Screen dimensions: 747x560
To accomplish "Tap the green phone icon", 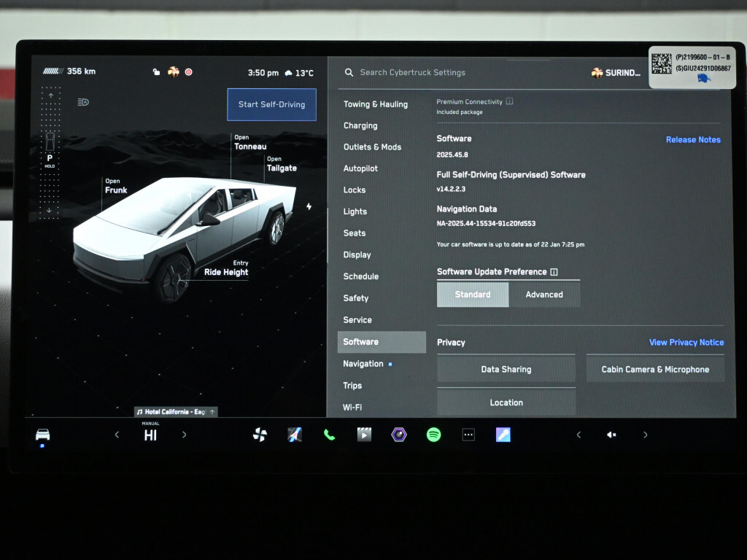I will (x=329, y=435).
